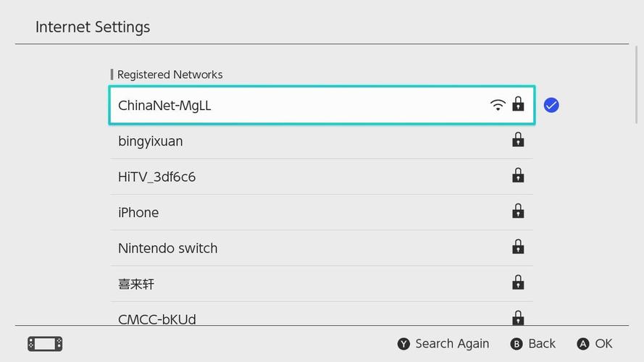Click Search Again to rescan networks
Screen dimensions: 644x362
[452, 343]
